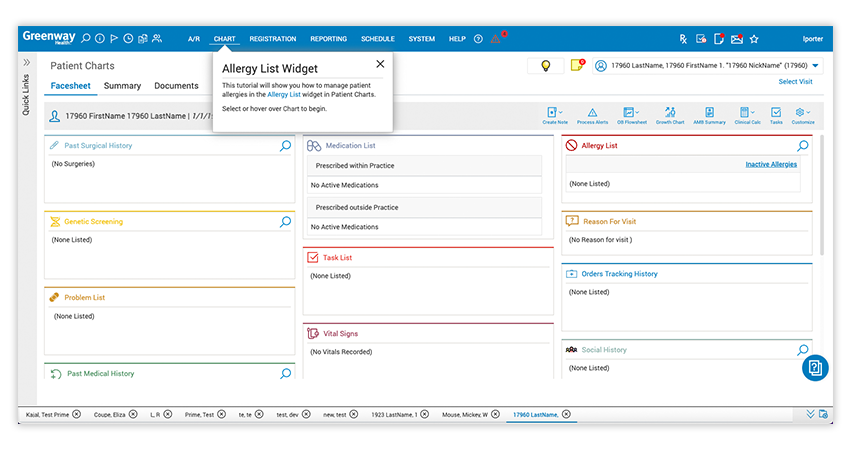Expand the Quick Links sidebar
This screenshot has width=850, height=450.
pyautogui.click(x=27, y=62)
